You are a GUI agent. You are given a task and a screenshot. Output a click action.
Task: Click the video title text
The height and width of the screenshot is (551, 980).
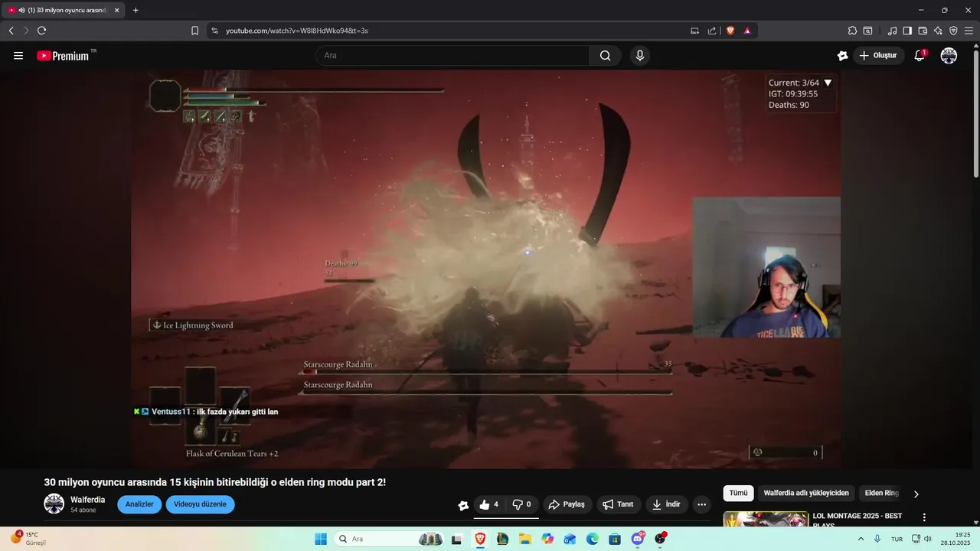point(215,482)
